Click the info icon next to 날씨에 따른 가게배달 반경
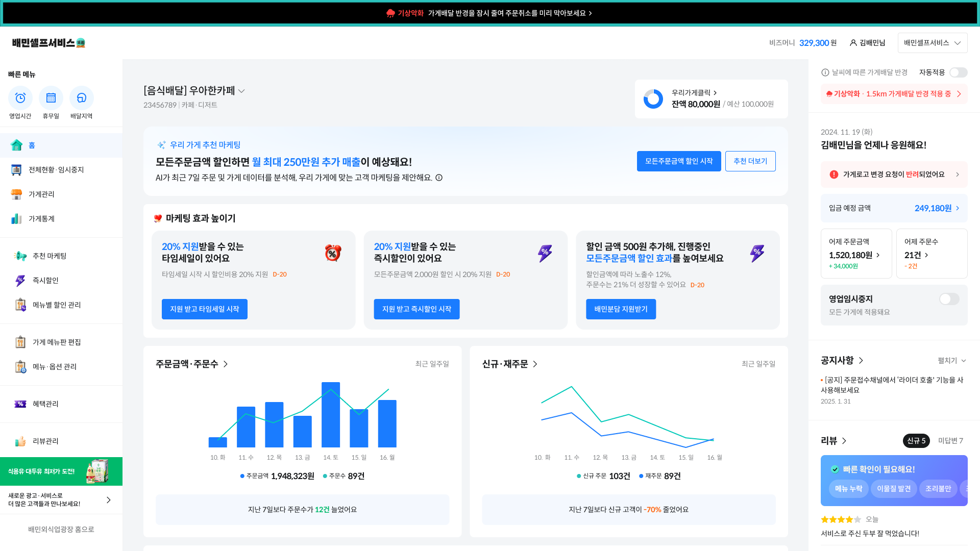The image size is (980, 551). point(825,72)
